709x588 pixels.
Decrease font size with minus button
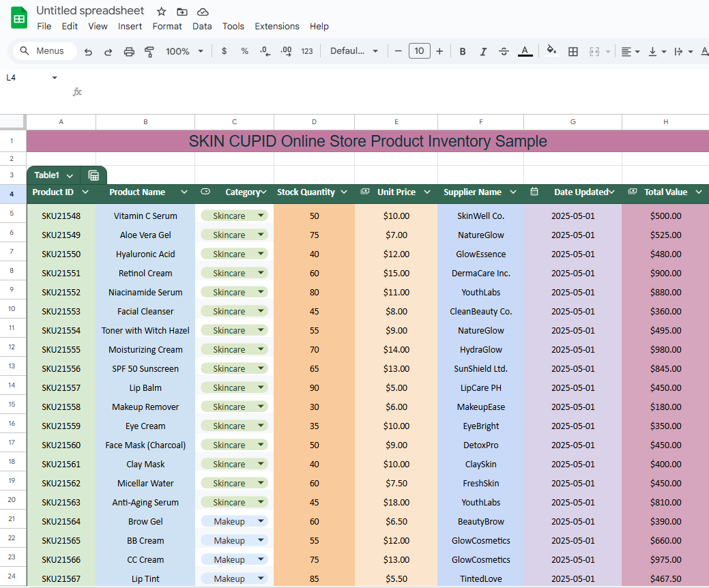398,51
